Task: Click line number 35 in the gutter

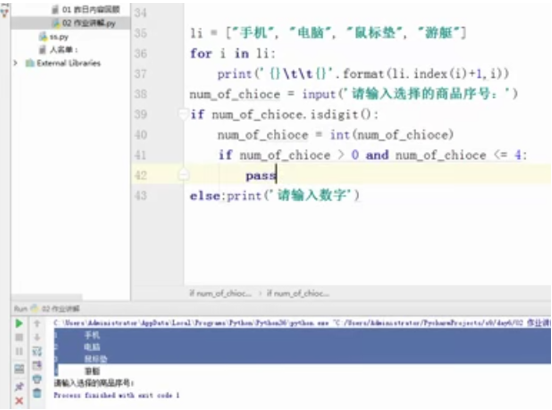Action: (140, 33)
